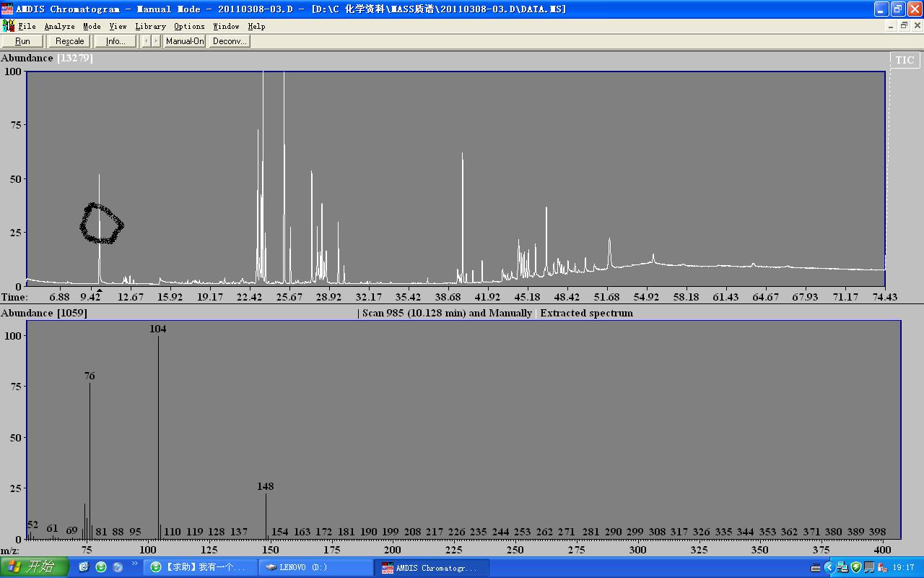Image resolution: width=924 pixels, height=578 pixels.
Task: Launch the blue globe quick launch icon
Action: pos(118,567)
